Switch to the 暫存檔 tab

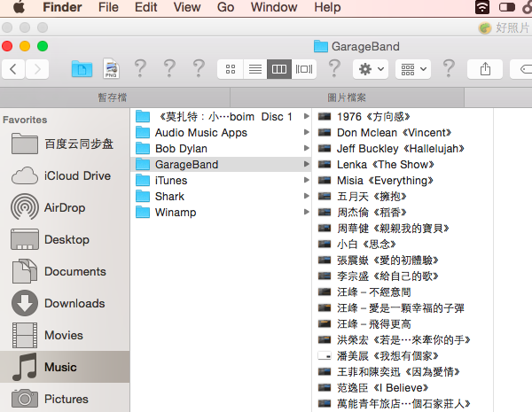114,97
